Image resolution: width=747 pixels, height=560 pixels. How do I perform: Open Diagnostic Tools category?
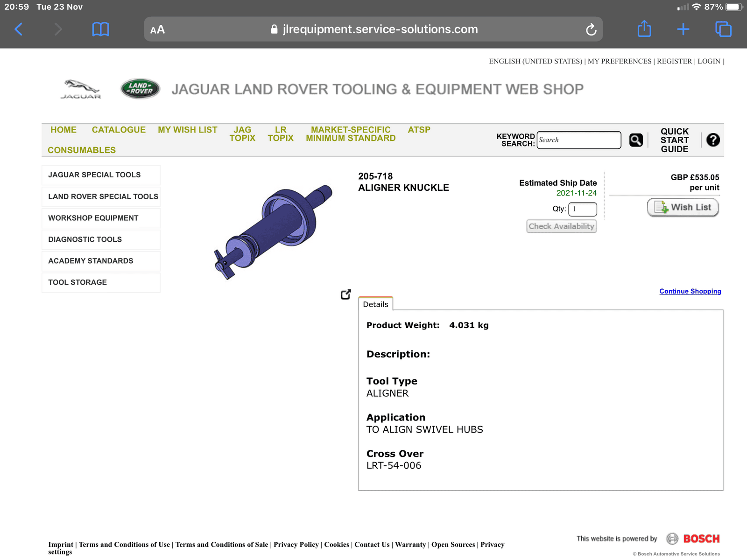[101, 239]
